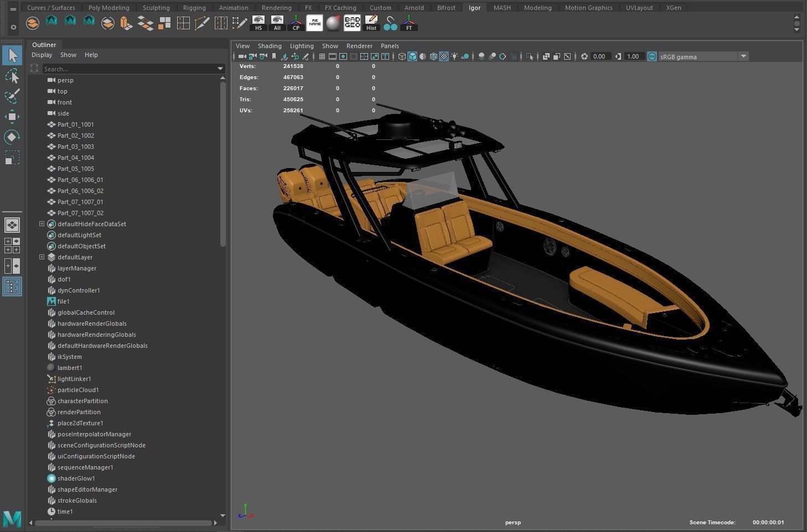Switch to the UVLayout shelf tab
The width and height of the screenshot is (807, 532).
639,8
